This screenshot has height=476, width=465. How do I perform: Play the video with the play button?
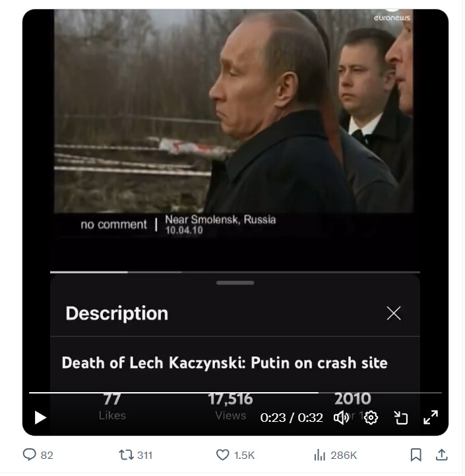[x=40, y=419]
